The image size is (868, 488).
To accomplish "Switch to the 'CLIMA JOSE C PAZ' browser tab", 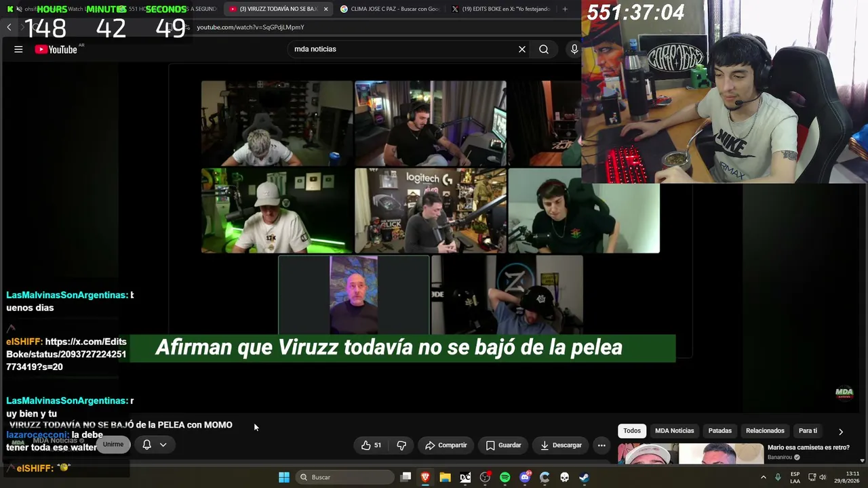I will tap(389, 9).
